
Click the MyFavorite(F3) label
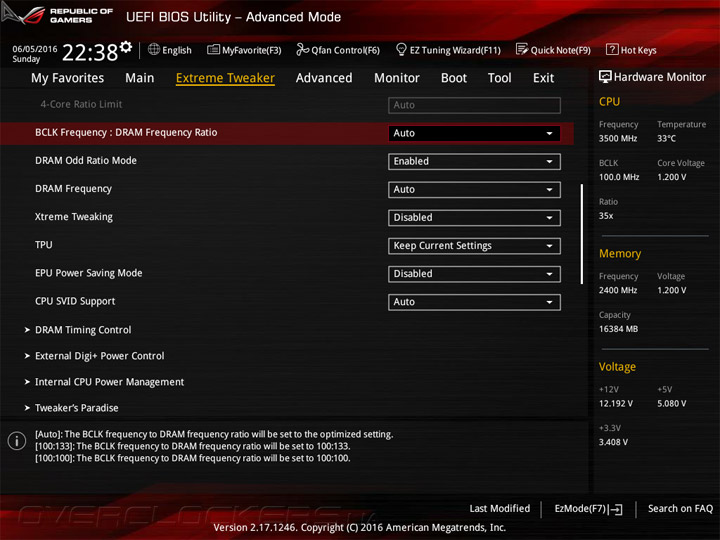pyautogui.click(x=252, y=50)
